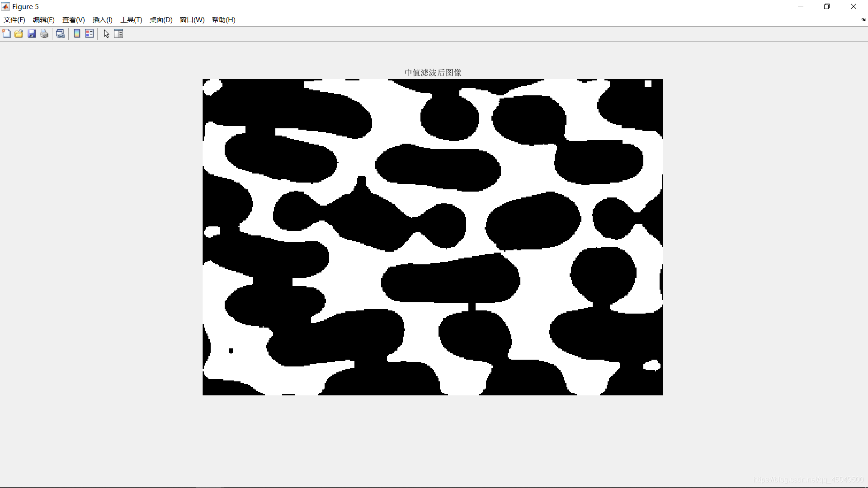Expand the 工具(T) menu
This screenshot has width=868, height=488.
tap(131, 20)
